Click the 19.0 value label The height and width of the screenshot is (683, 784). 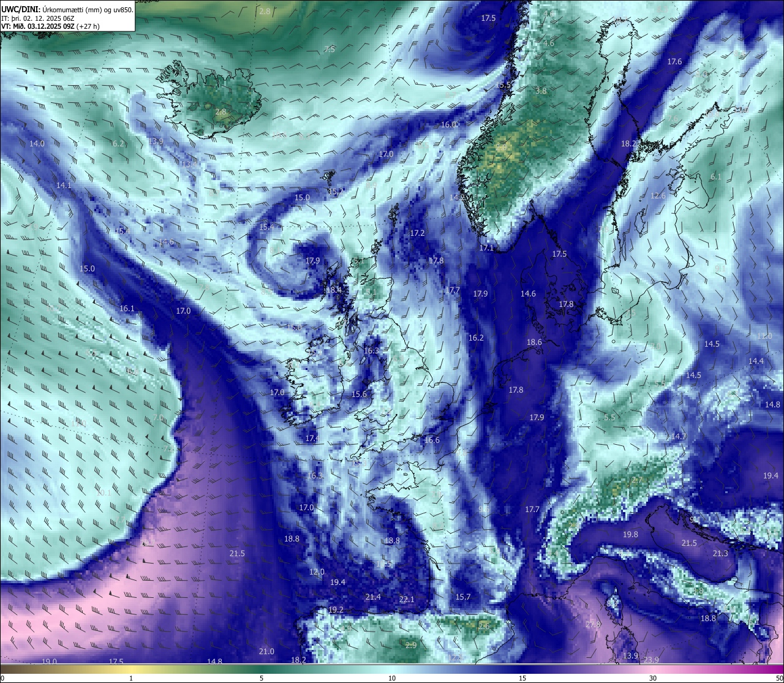pos(49,662)
